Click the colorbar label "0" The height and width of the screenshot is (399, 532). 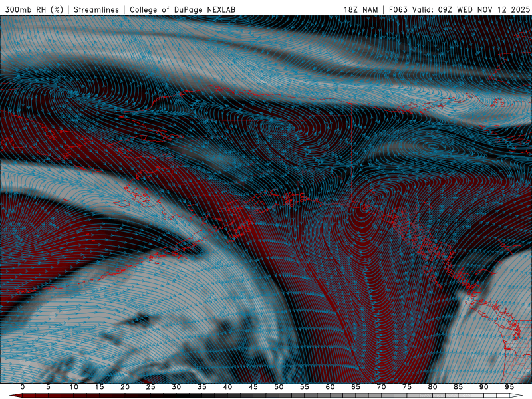click(23, 387)
